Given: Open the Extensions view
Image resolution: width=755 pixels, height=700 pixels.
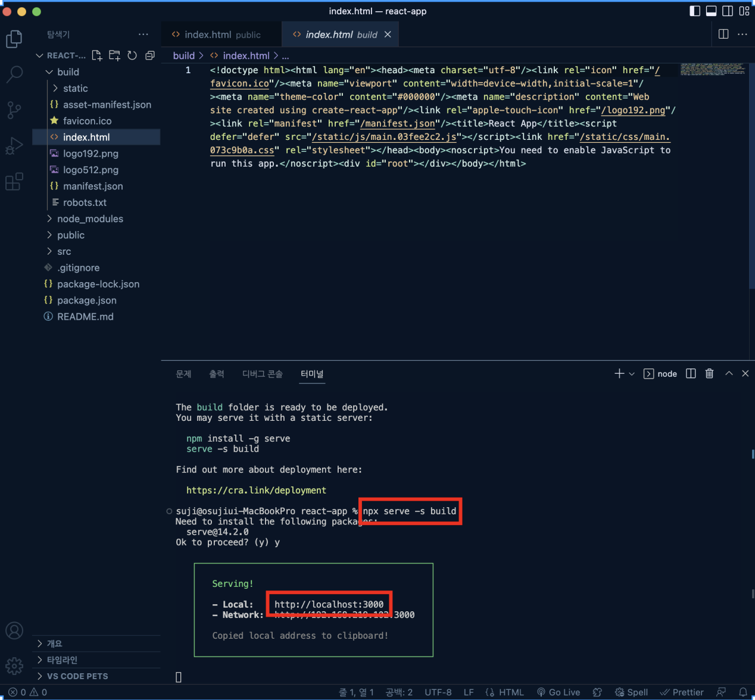Looking at the screenshot, I should [x=14, y=182].
